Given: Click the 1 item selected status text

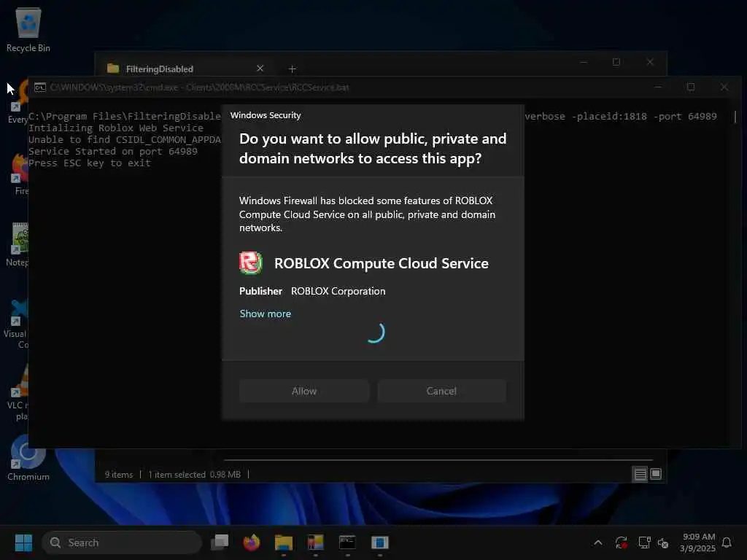Looking at the screenshot, I should click(177, 475).
